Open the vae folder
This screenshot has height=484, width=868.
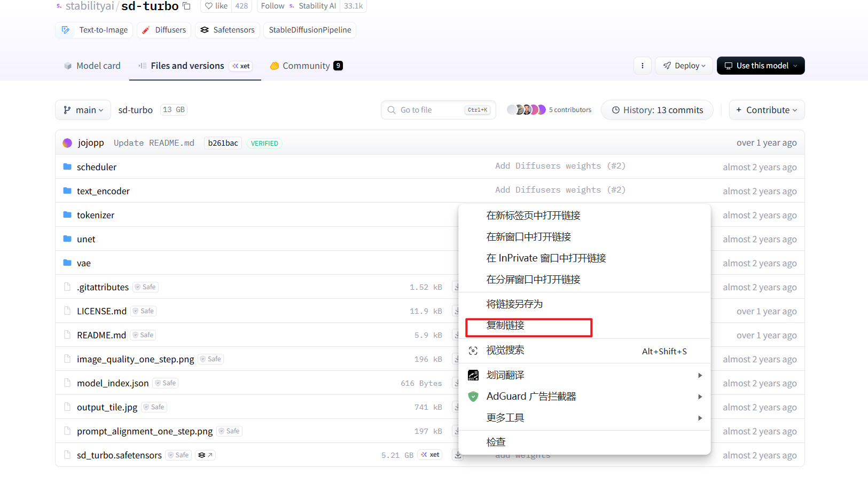point(84,263)
